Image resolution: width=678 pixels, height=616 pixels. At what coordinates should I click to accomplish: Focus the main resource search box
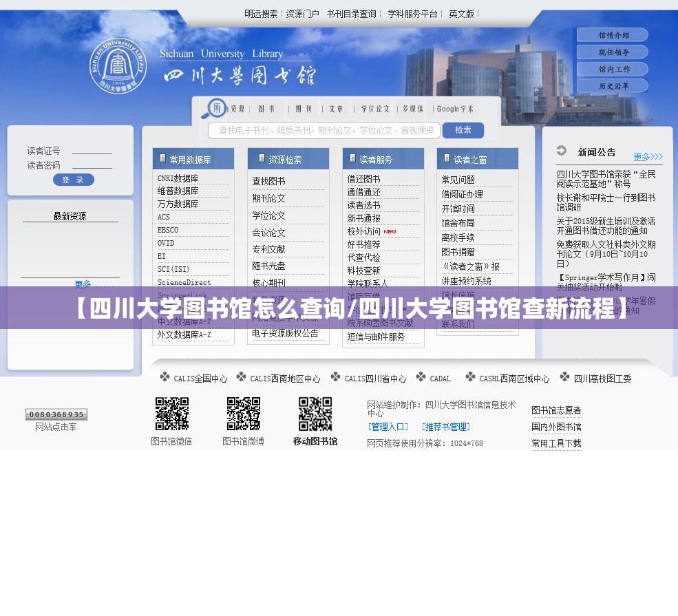click(x=324, y=130)
